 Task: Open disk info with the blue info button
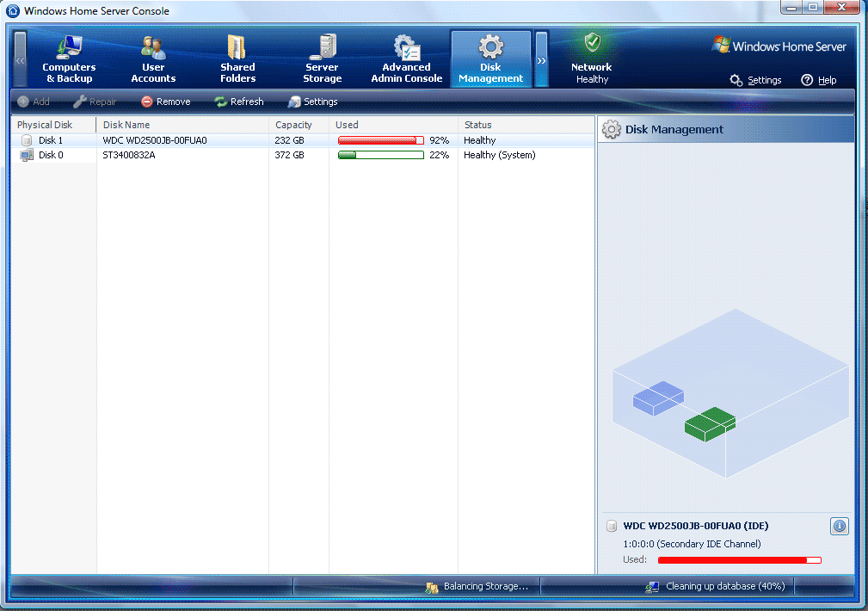point(840,527)
